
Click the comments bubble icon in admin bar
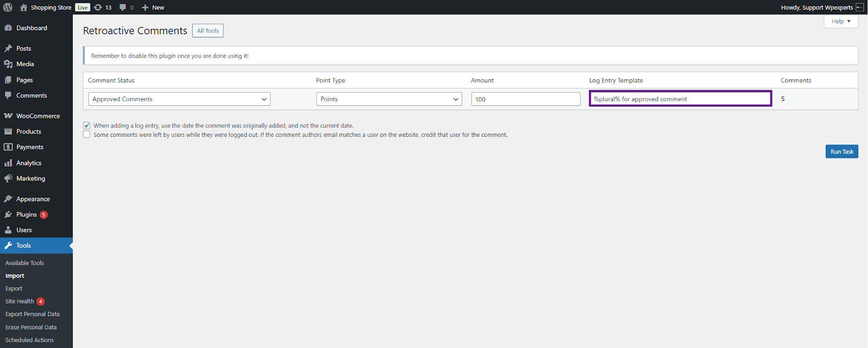coord(123,8)
